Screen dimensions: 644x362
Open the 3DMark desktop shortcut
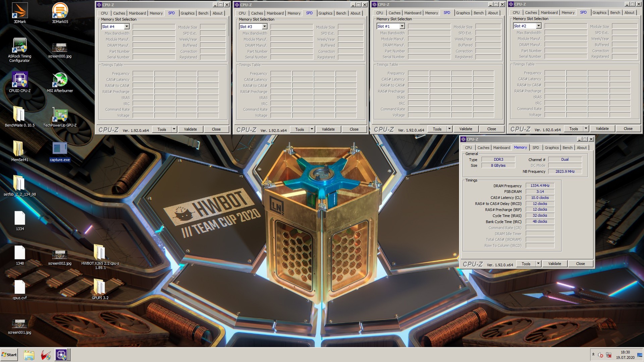click(x=20, y=13)
